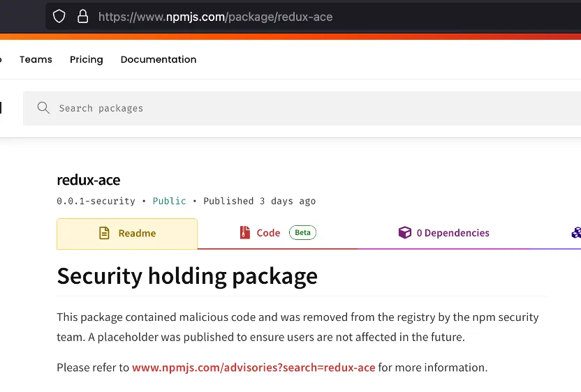Open the Documentation link in header
The height and width of the screenshot is (392, 581).
159,59
